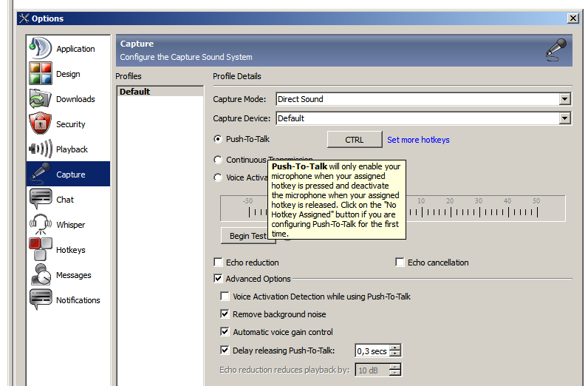Image resolution: width=588 pixels, height=386 pixels.
Task: Open the Design settings page
Action: (68, 74)
